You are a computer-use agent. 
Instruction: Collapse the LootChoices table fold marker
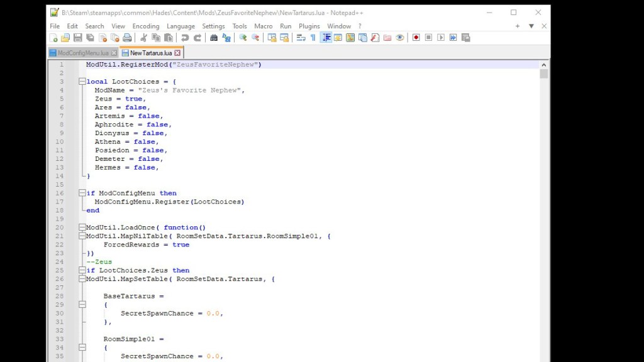[x=82, y=82]
